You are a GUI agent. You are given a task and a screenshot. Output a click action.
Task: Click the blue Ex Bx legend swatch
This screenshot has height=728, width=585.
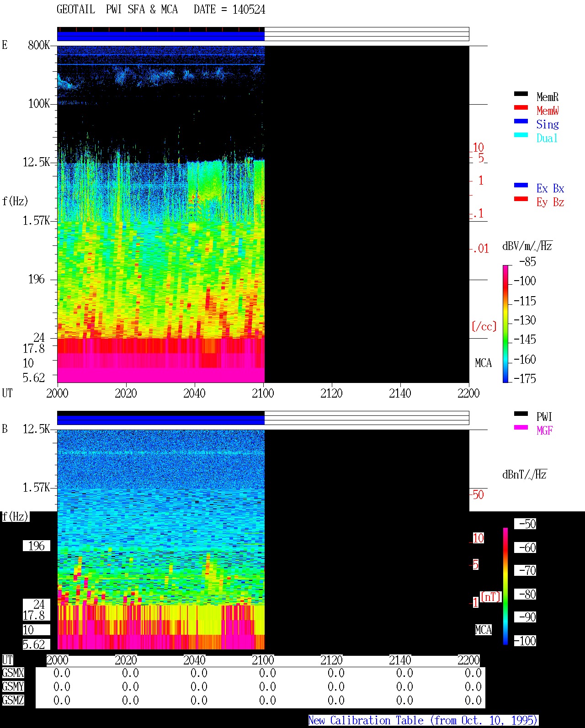pyautogui.click(x=521, y=185)
